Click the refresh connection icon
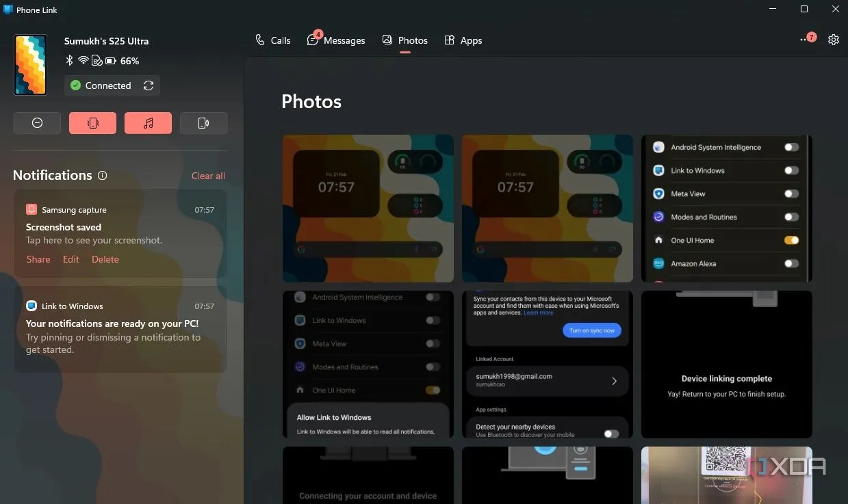Screen dimensions: 848x504 click(149, 85)
